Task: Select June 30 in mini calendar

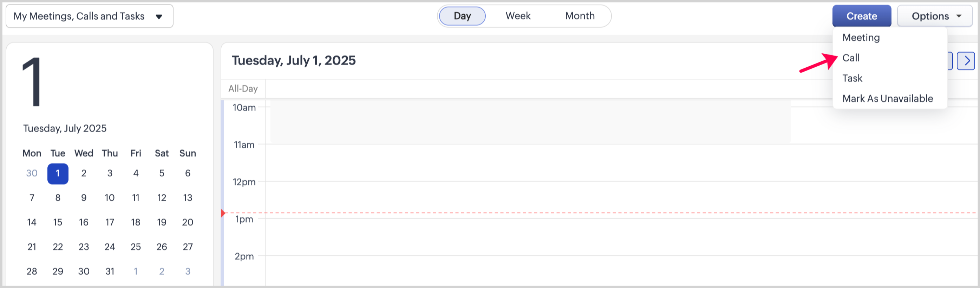Action: [x=32, y=174]
